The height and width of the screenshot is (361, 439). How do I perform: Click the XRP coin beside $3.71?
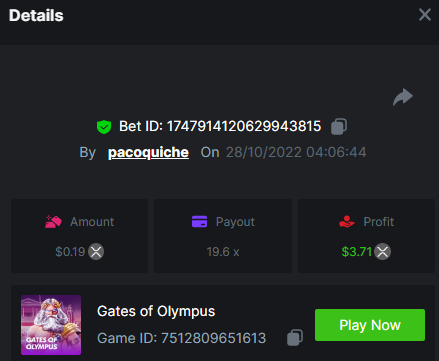pyautogui.click(x=382, y=252)
